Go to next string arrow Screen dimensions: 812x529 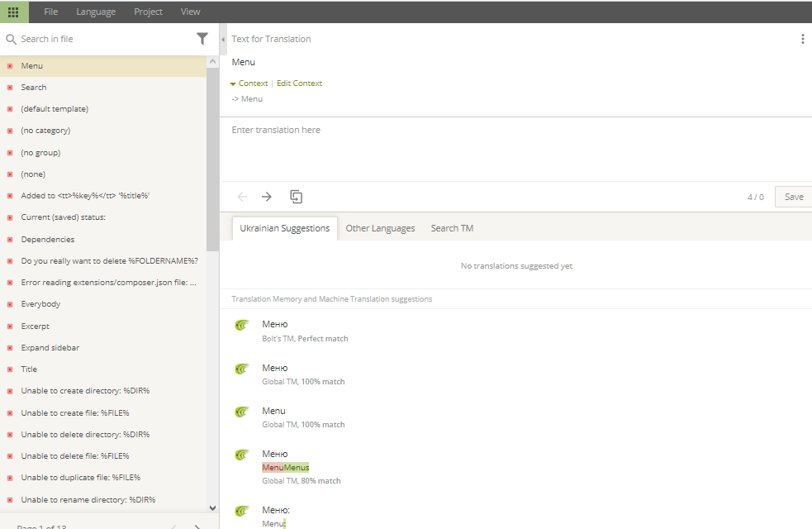[267, 197]
